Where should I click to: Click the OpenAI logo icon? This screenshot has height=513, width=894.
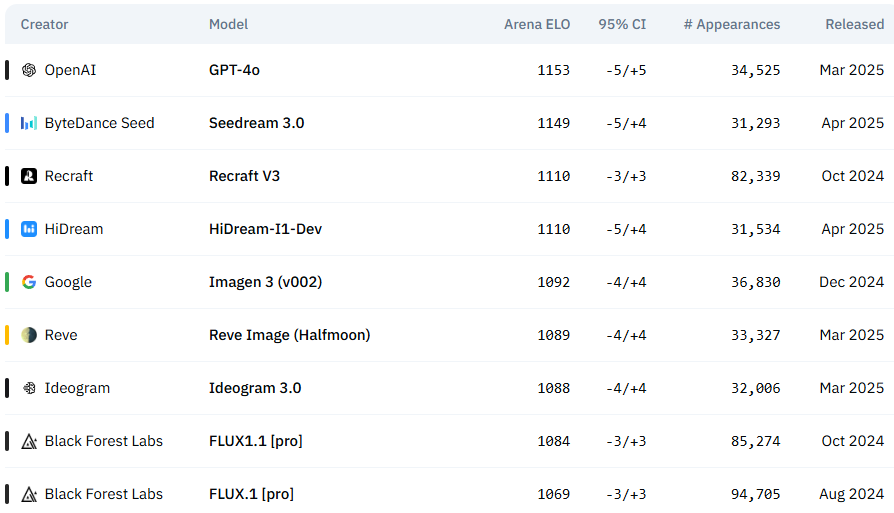(x=29, y=70)
